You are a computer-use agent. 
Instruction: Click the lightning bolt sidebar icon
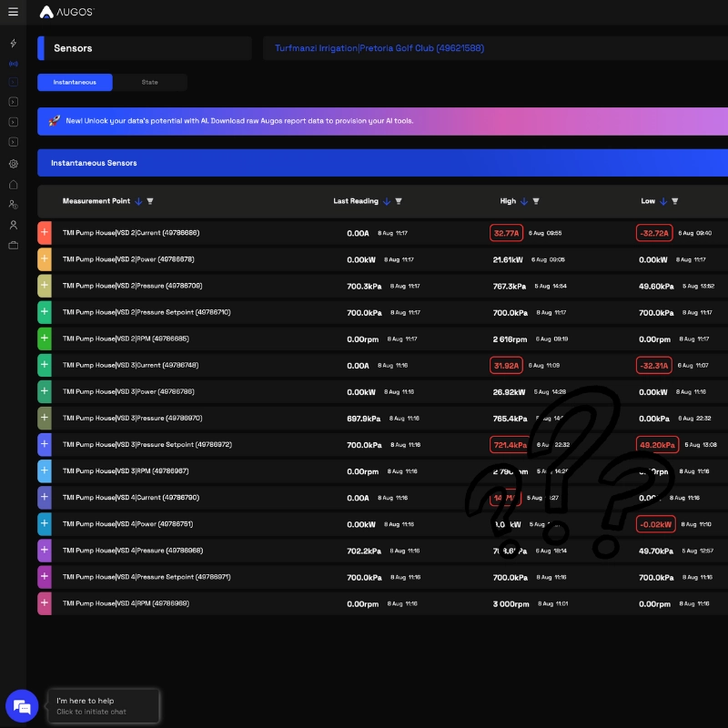click(13, 43)
